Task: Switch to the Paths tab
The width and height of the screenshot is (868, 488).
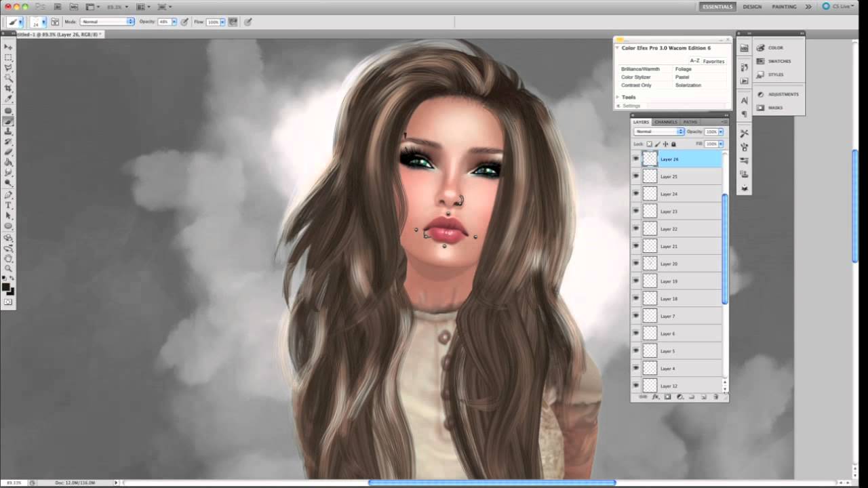Action: pos(690,122)
